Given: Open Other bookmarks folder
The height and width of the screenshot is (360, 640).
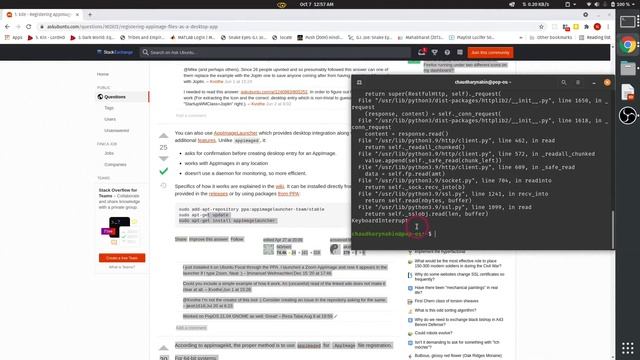Looking at the screenshot, I should click(551, 37).
